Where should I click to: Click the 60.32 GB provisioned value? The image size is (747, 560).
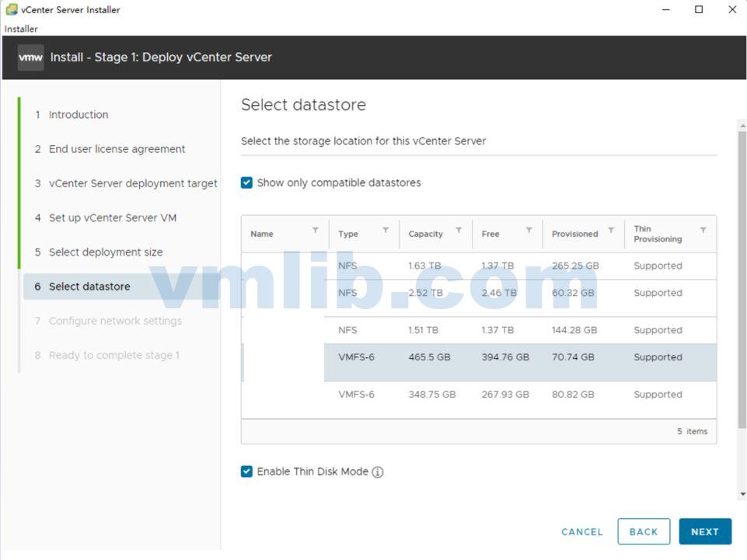click(x=573, y=293)
